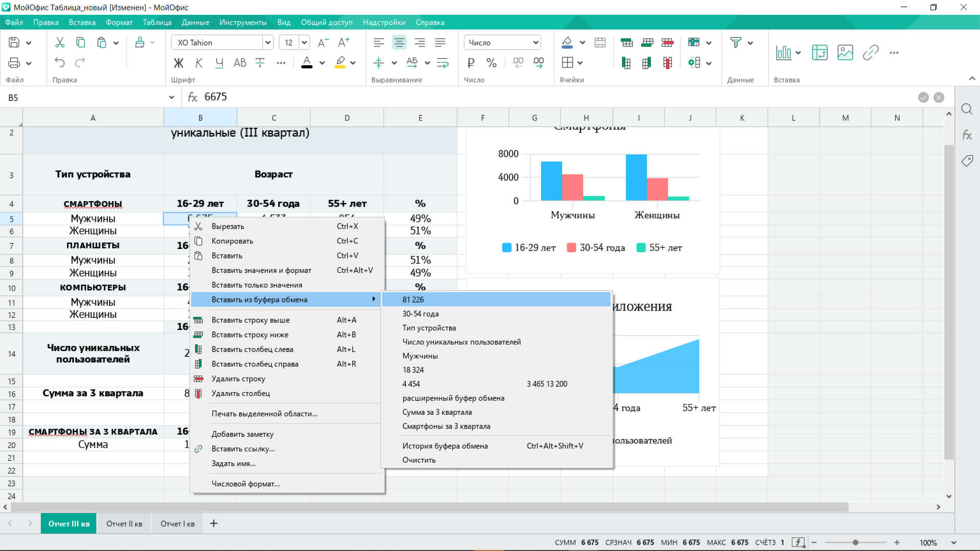Click the Undo arrow icon
980x551 pixels.
tap(60, 63)
